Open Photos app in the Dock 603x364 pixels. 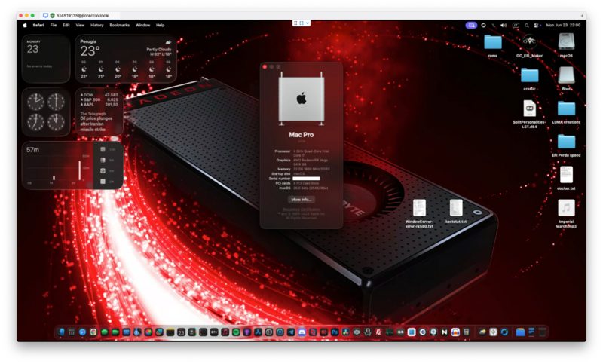pyautogui.click(x=148, y=332)
